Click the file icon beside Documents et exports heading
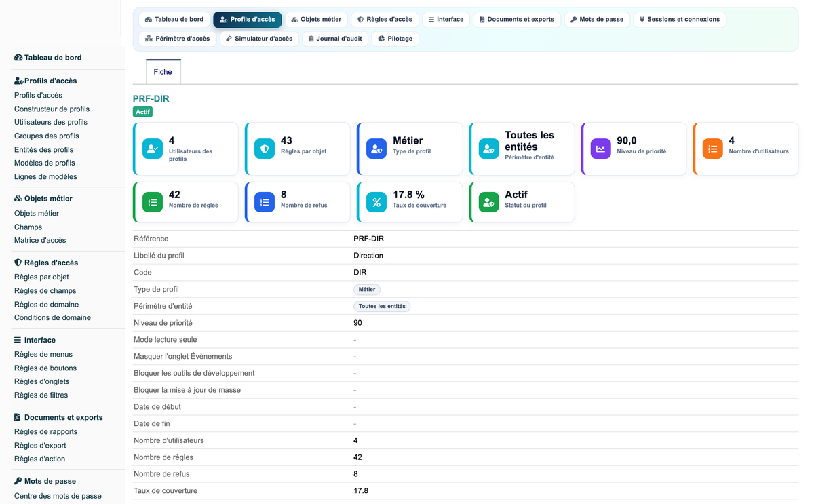This screenshot has height=504, width=814. tap(18, 417)
